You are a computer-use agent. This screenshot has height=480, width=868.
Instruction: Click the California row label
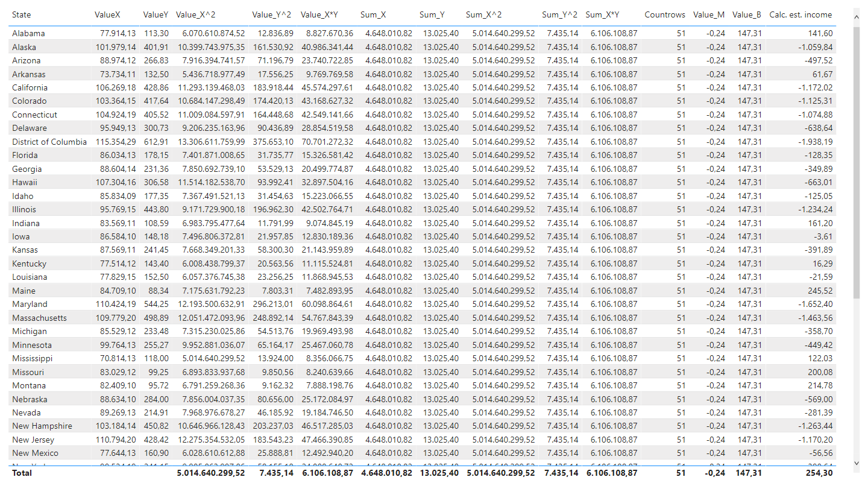[29, 87]
